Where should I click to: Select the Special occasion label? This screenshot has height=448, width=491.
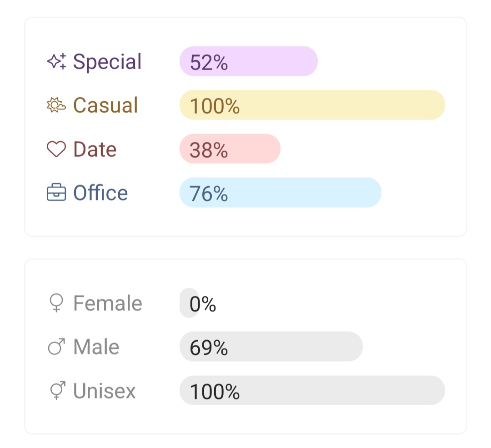pos(107,61)
